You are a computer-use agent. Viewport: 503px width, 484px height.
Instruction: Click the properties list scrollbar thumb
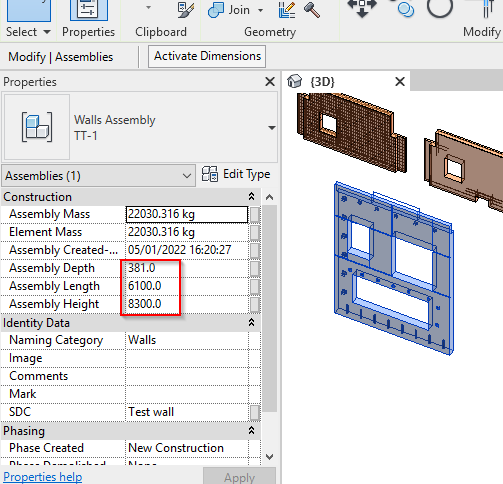tap(270, 309)
